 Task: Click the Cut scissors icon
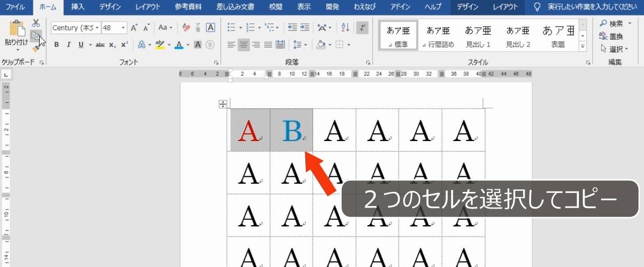(36, 23)
